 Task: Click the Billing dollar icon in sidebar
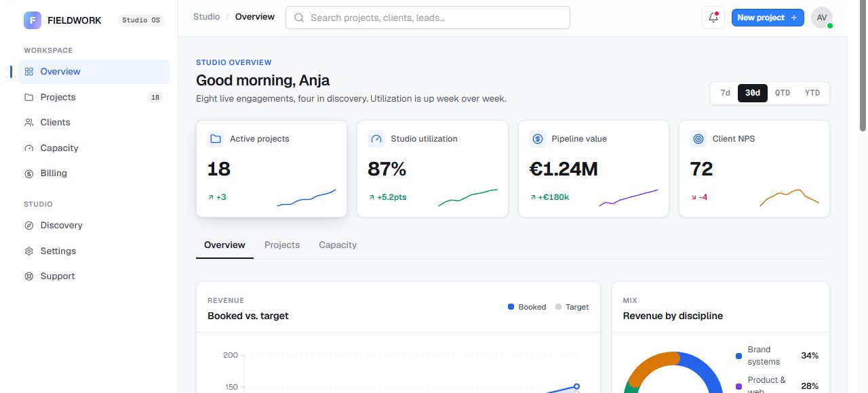pos(28,173)
